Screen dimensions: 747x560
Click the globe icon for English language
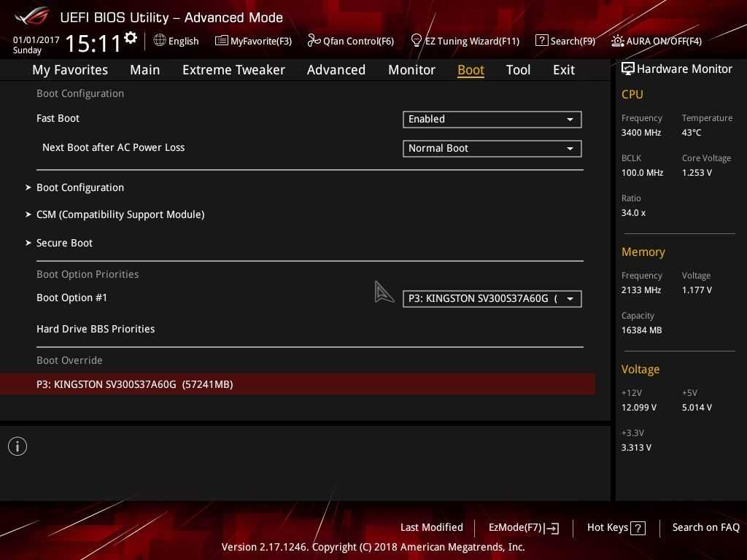tap(160, 41)
